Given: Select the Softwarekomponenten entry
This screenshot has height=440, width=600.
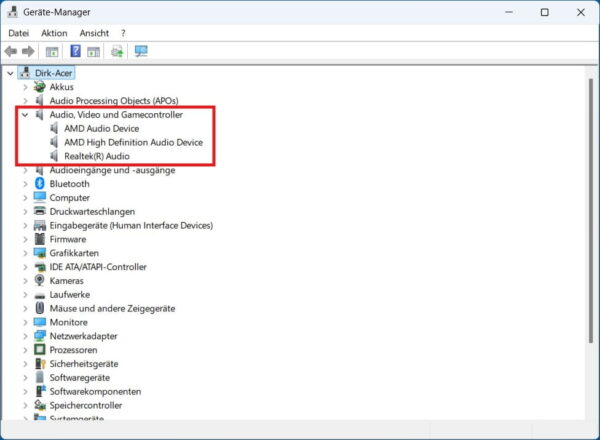Looking at the screenshot, I should tap(95, 391).
